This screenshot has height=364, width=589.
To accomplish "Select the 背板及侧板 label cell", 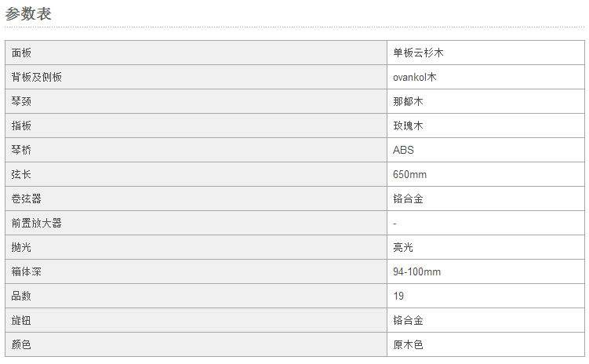I will point(196,77).
